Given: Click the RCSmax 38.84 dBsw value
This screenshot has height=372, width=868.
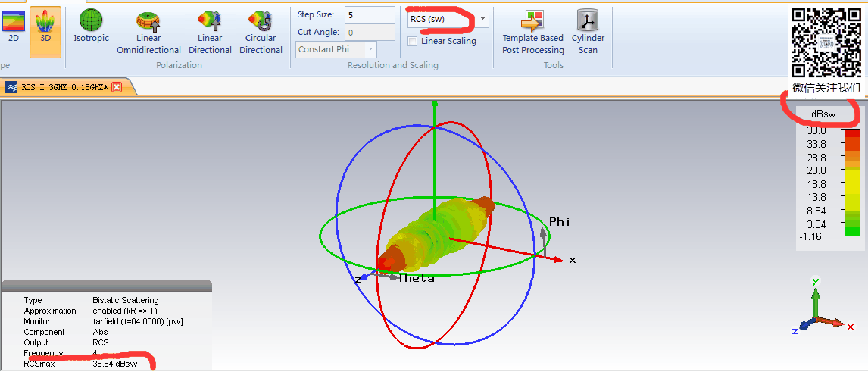Looking at the screenshot, I should (x=115, y=364).
